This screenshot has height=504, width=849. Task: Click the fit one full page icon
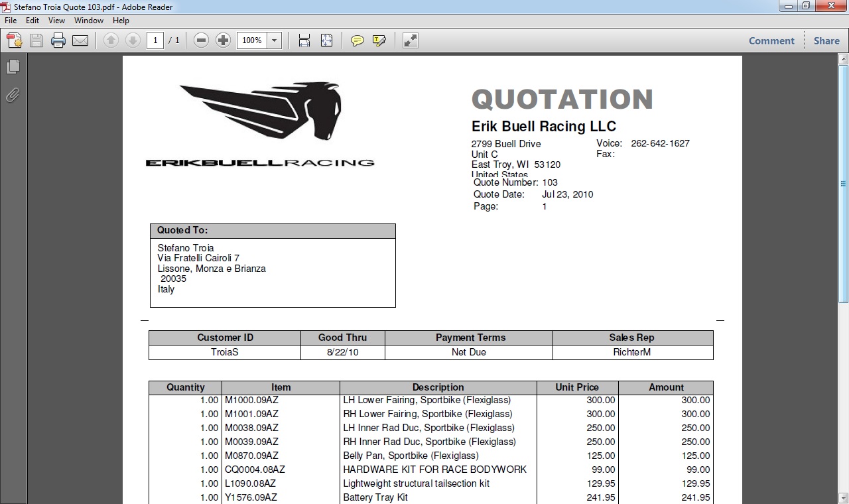click(327, 40)
